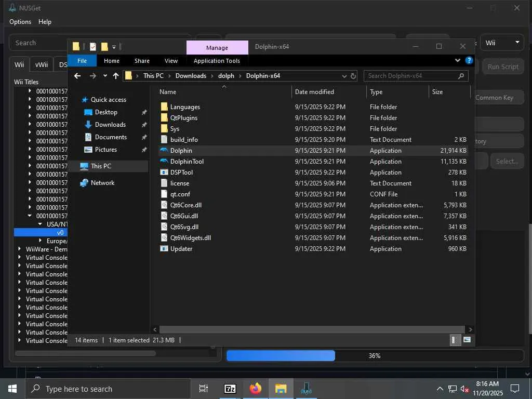
Task: Select the build_info text file icon
Action: pos(164,139)
